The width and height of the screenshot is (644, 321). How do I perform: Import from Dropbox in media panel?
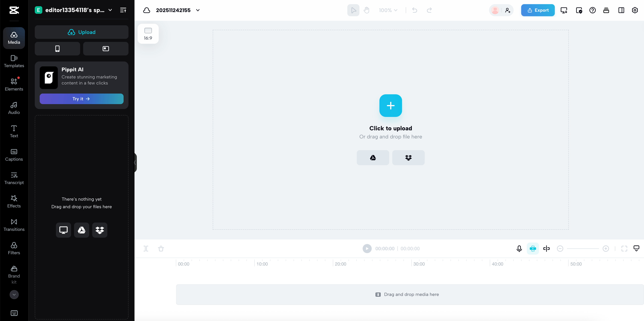[100, 230]
